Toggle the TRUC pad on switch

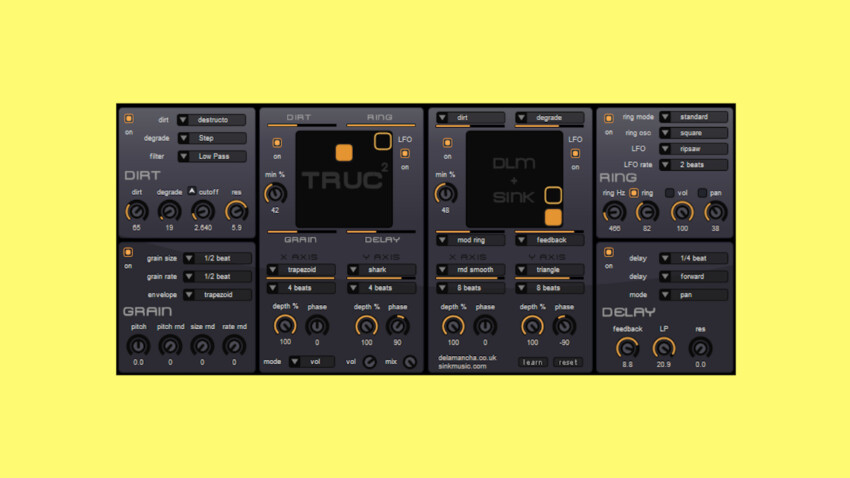pos(276,143)
